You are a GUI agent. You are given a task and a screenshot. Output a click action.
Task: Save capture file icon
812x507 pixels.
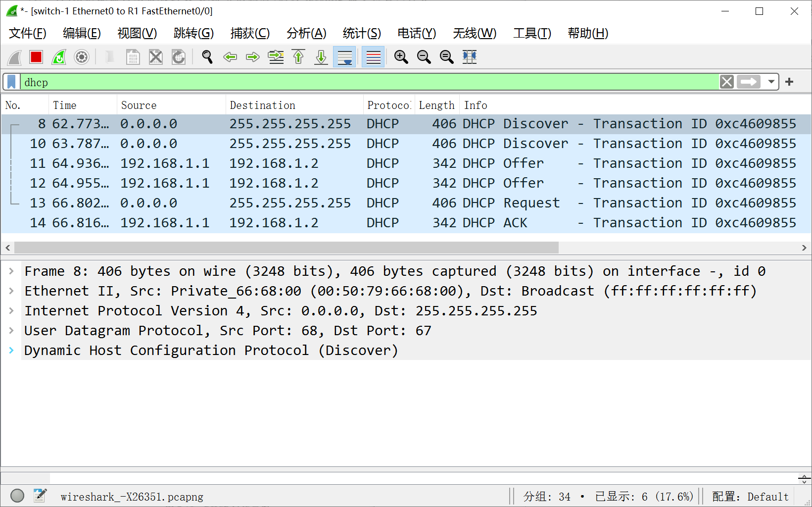pyautogui.click(x=133, y=57)
